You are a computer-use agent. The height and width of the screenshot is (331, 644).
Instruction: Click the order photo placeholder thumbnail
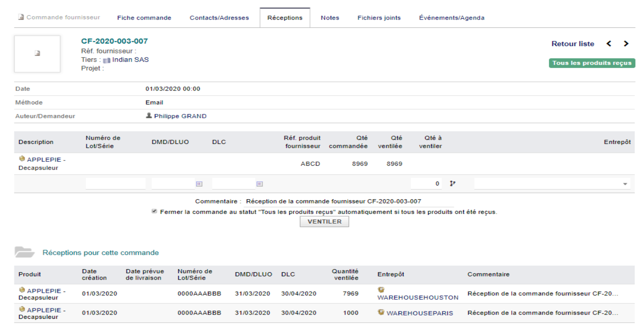point(37,54)
